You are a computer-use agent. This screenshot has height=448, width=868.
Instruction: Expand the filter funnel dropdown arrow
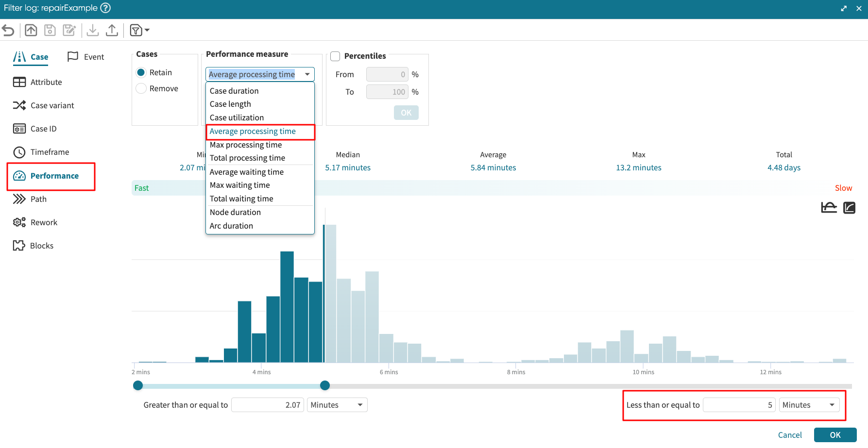tap(147, 31)
